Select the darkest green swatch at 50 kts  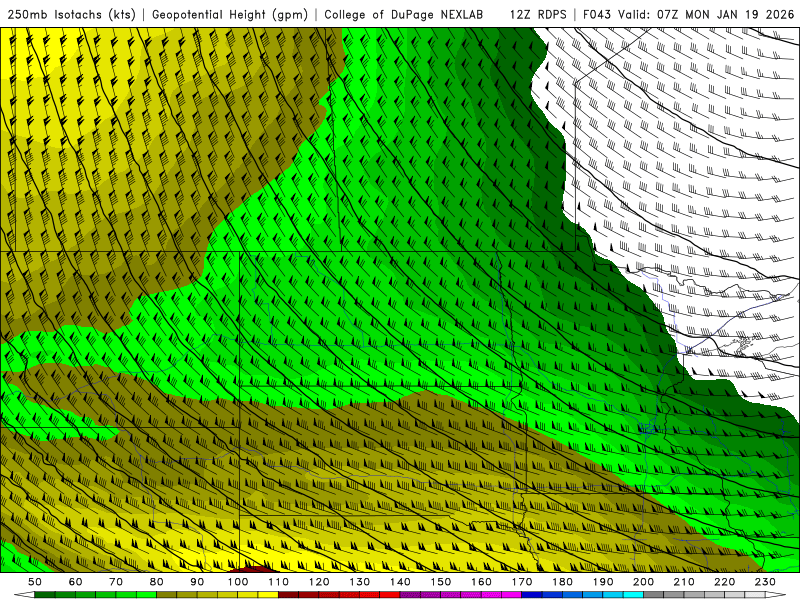(x=45, y=594)
